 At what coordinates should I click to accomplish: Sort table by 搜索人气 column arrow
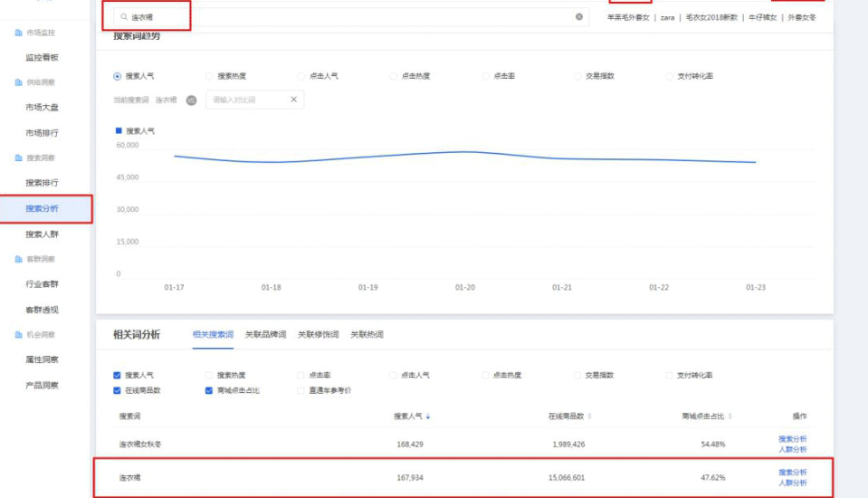point(428,417)
